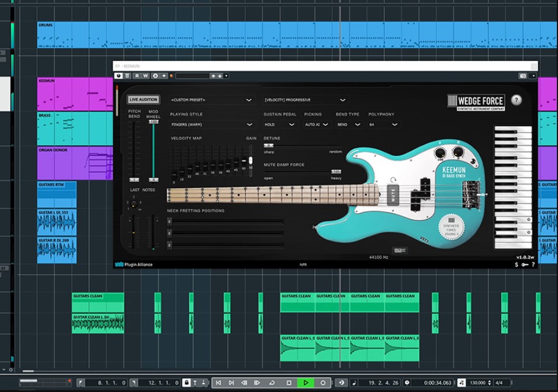Click the bass tone knob R
The image size is (558, 392).
458,152
